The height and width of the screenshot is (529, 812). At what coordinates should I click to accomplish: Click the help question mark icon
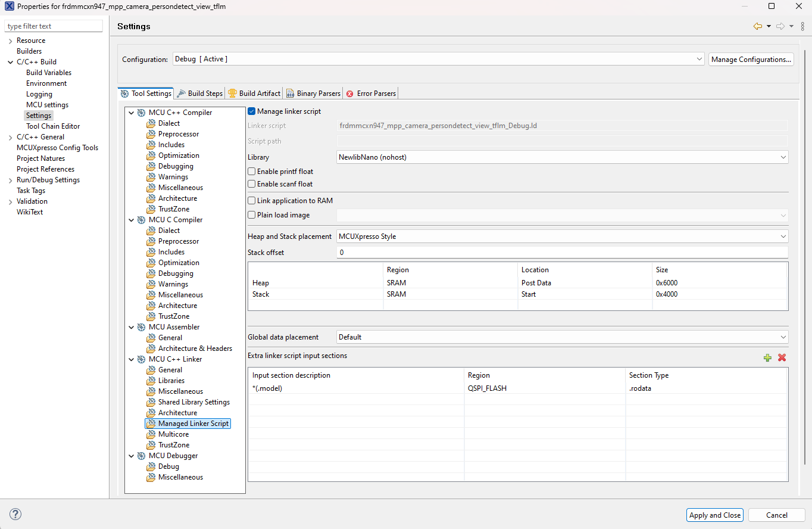point(15,514)
